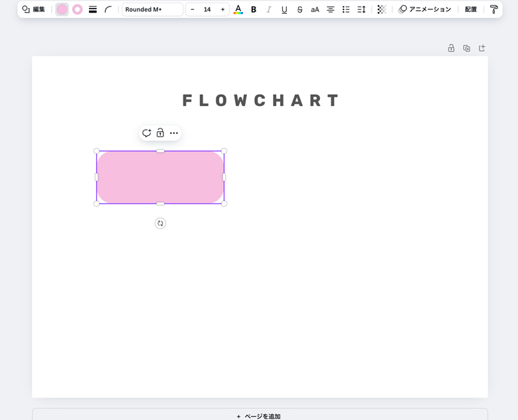The width and height of the screenshot is (518, 420).
Task: Toggle bold formatting
Action: pyautogui.click(x=254, y=9)
